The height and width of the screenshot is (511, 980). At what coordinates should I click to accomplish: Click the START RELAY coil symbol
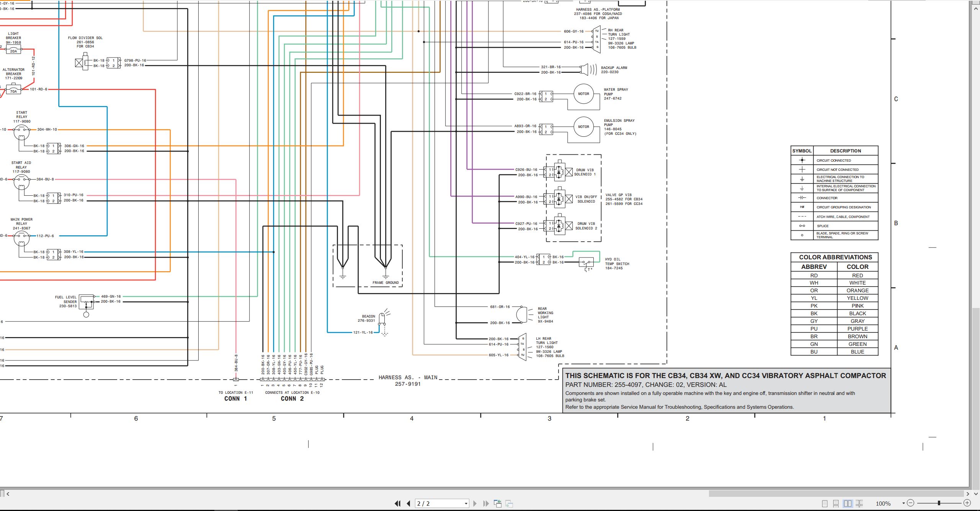21,133
